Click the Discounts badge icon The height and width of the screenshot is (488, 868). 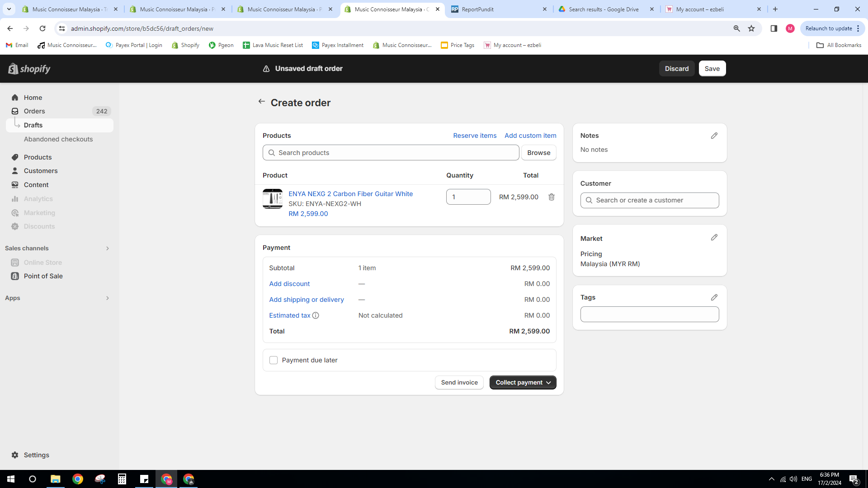(x=15, y=226)
